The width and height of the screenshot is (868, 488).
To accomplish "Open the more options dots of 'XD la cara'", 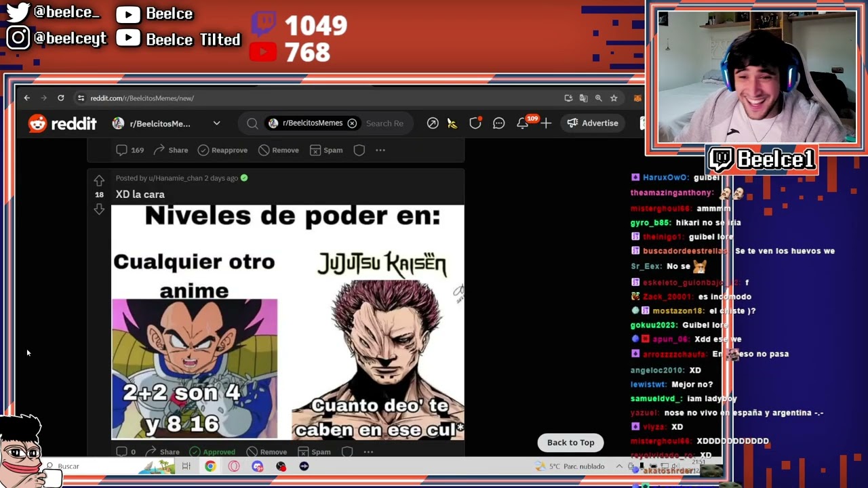I will pyautogui.click(x=368, y=451).
